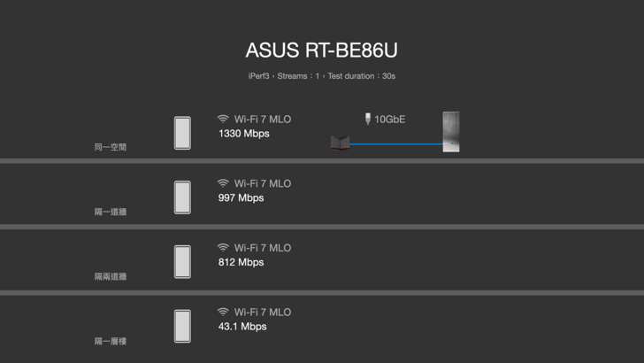Select the 812 Mbps speed result

[241, 263]
